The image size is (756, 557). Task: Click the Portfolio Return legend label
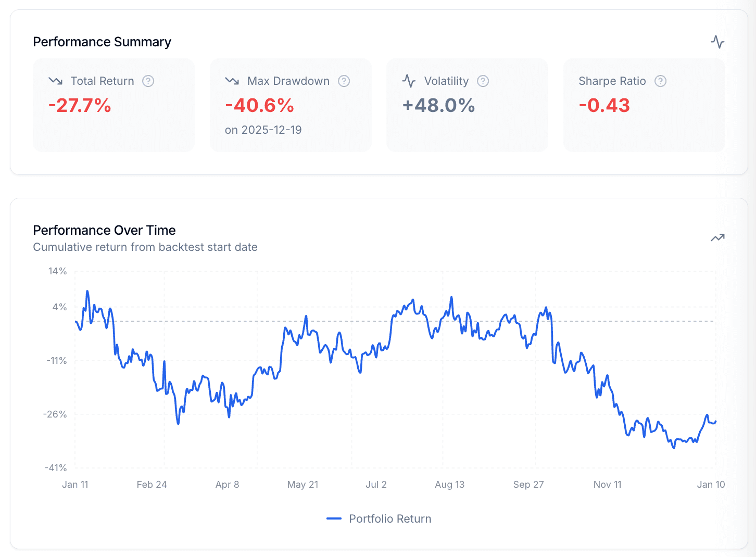[x=390, y=518]
